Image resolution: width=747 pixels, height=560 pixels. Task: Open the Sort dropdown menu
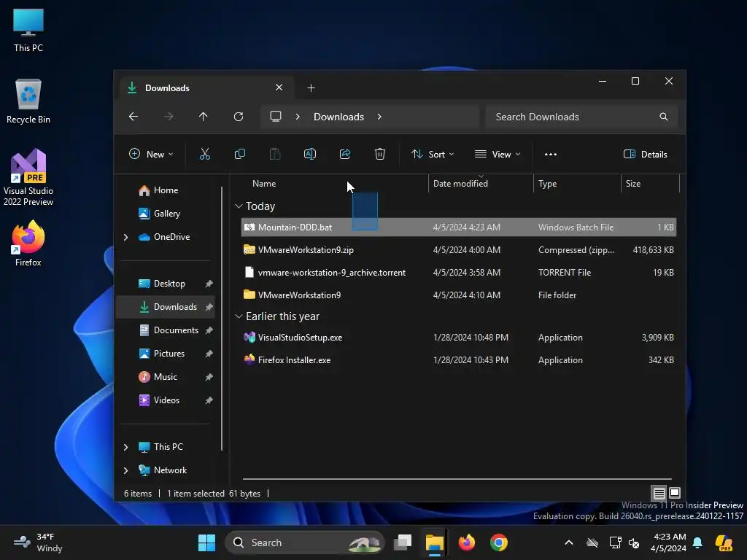(x=433, y=155)
